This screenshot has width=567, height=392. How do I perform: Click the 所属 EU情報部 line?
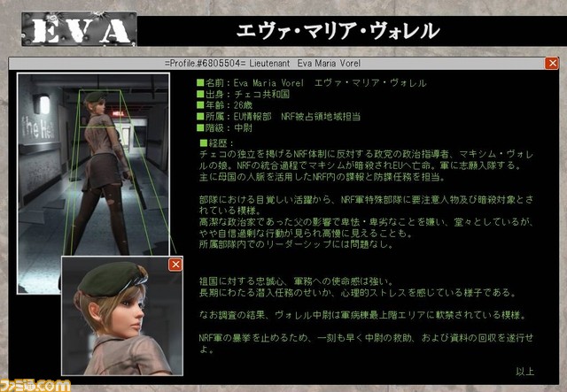click(x=279, y=117)
